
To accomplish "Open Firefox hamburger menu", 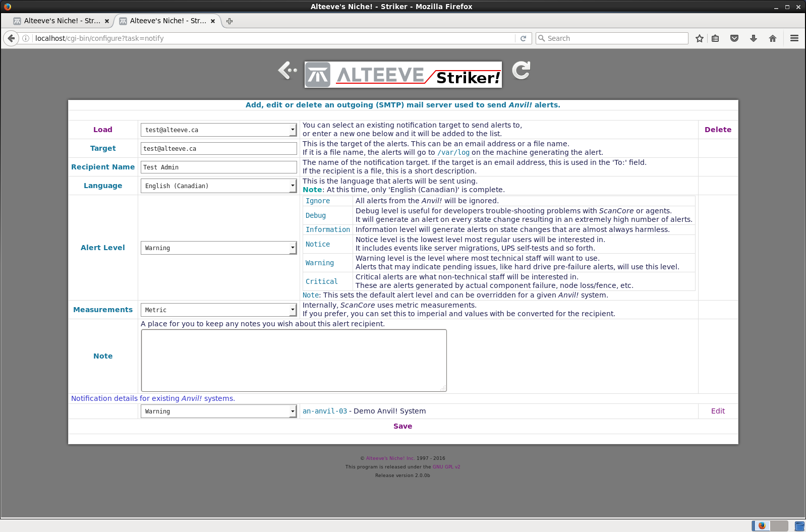I will 794,38.
